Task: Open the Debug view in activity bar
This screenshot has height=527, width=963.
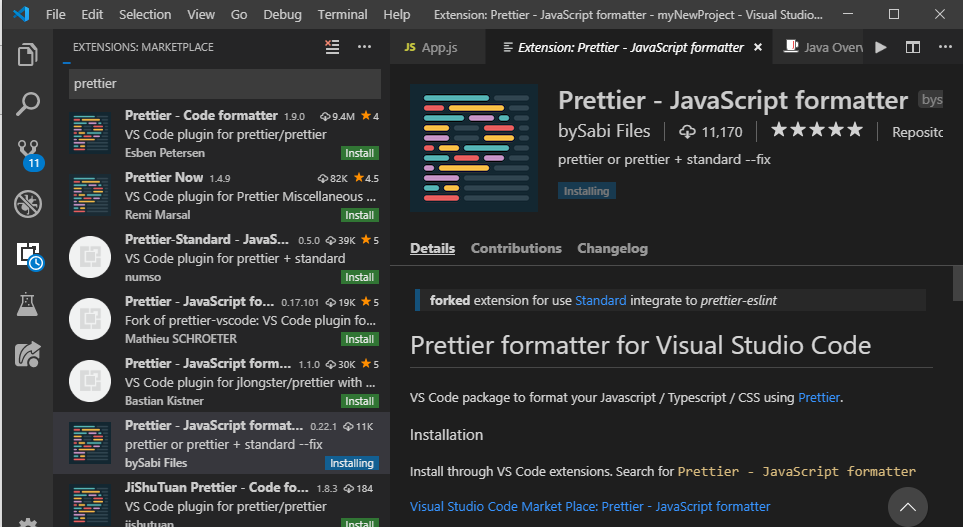Action: tap(28, 204)
